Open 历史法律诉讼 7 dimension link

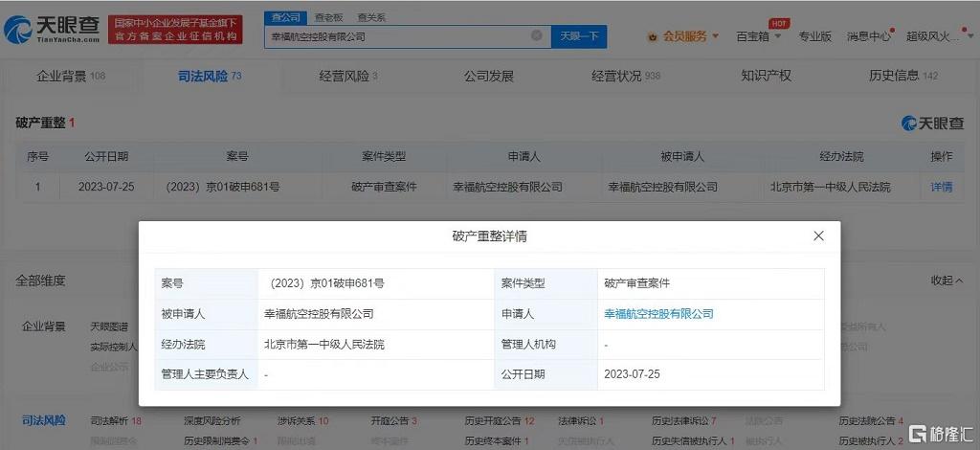point(683,421)
